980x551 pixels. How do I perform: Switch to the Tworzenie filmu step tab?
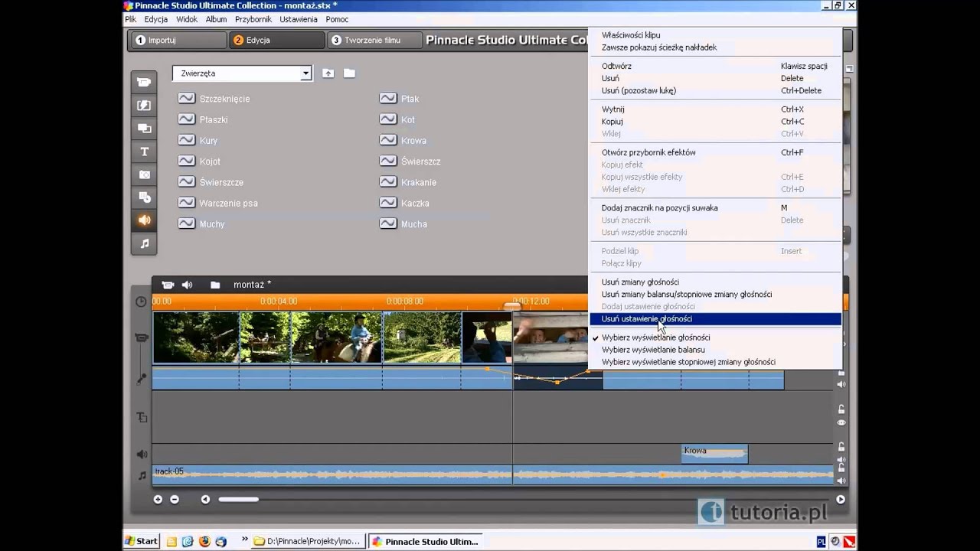(374, 40)
